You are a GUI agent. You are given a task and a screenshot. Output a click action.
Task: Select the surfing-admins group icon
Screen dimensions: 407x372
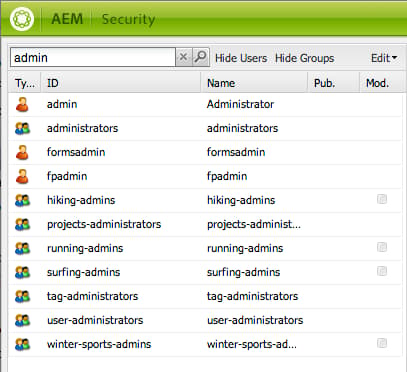[x=22, y=272]
